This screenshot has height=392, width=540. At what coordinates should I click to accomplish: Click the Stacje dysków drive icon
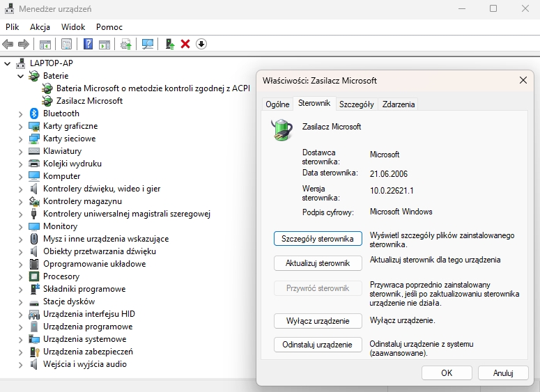click(33, 302)
